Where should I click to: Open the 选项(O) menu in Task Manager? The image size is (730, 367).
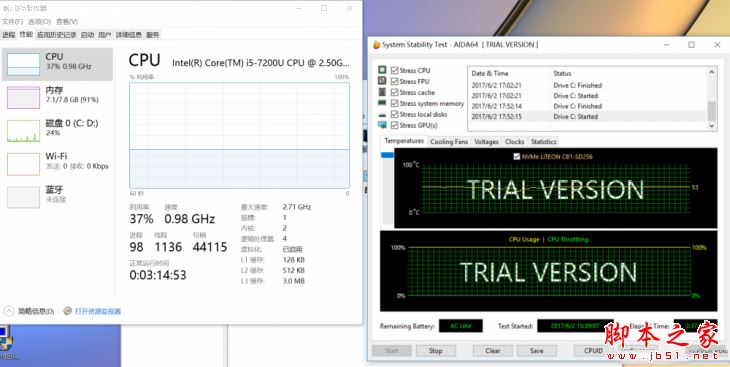[39, 21]
